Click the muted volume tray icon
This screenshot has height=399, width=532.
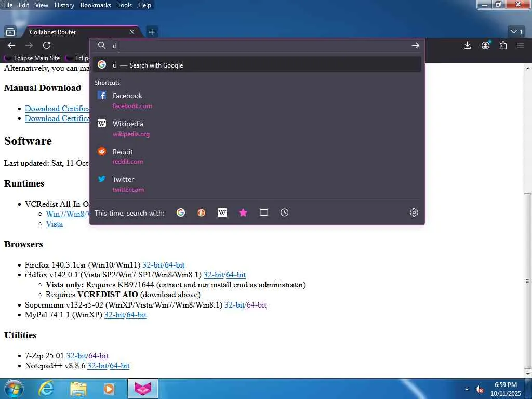coord(480,390)
